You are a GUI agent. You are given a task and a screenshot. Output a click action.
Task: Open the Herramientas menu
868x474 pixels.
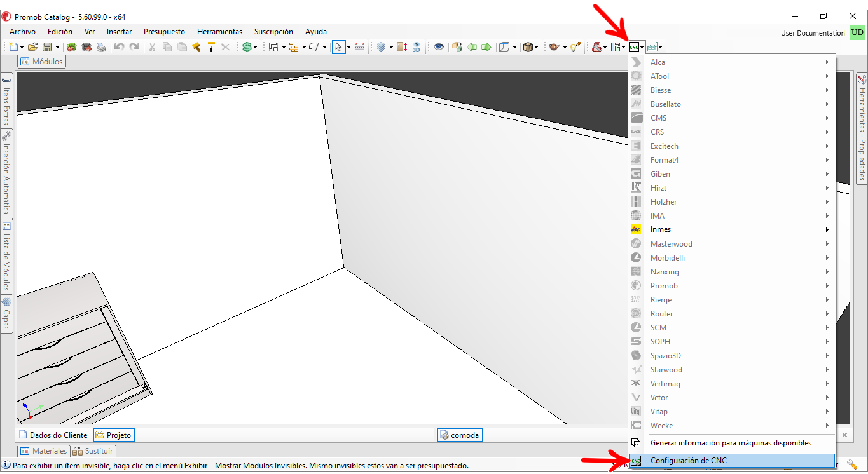point(219,32)
